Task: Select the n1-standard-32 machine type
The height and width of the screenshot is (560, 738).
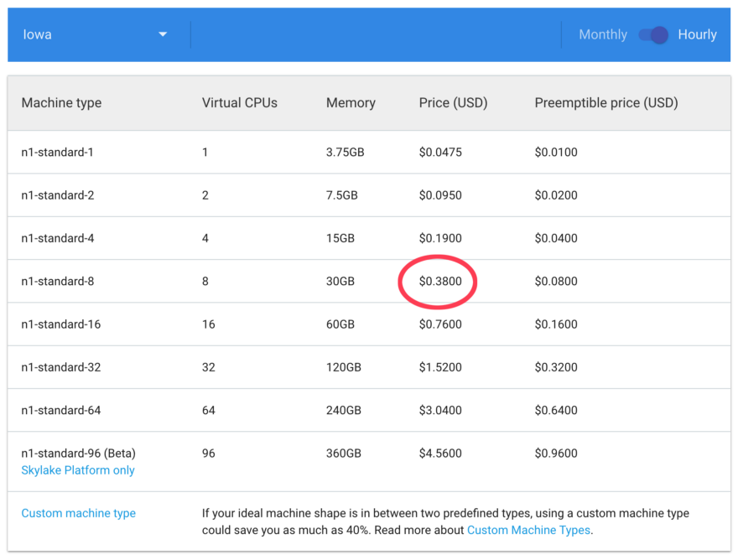Action: point(61,367)
